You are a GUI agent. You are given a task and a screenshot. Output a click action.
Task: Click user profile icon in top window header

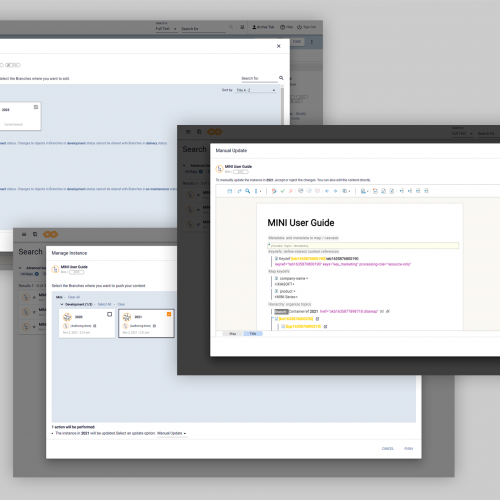254,27
